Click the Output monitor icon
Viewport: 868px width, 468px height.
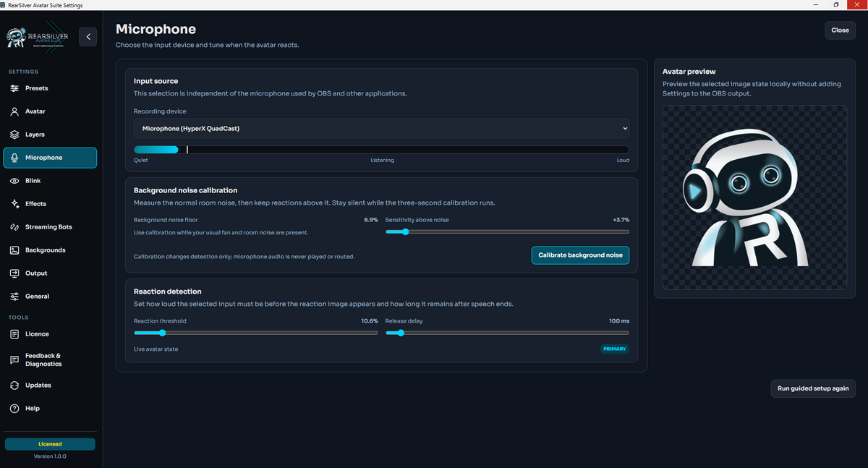[x=14, y=273]
